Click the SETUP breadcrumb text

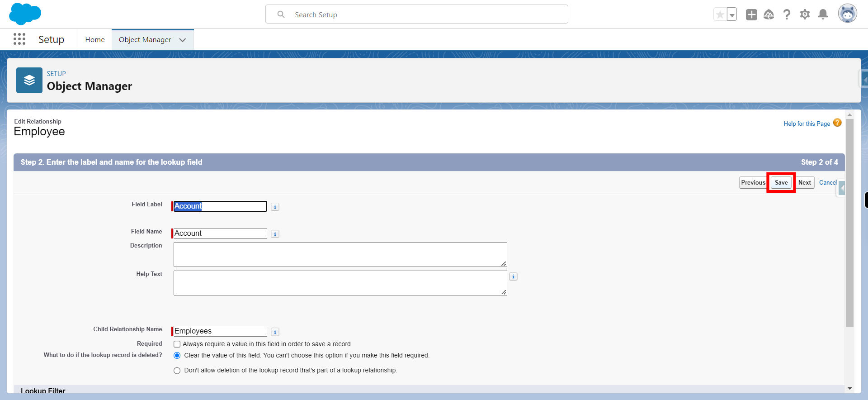pyautogui.click(x=56, y=74)
